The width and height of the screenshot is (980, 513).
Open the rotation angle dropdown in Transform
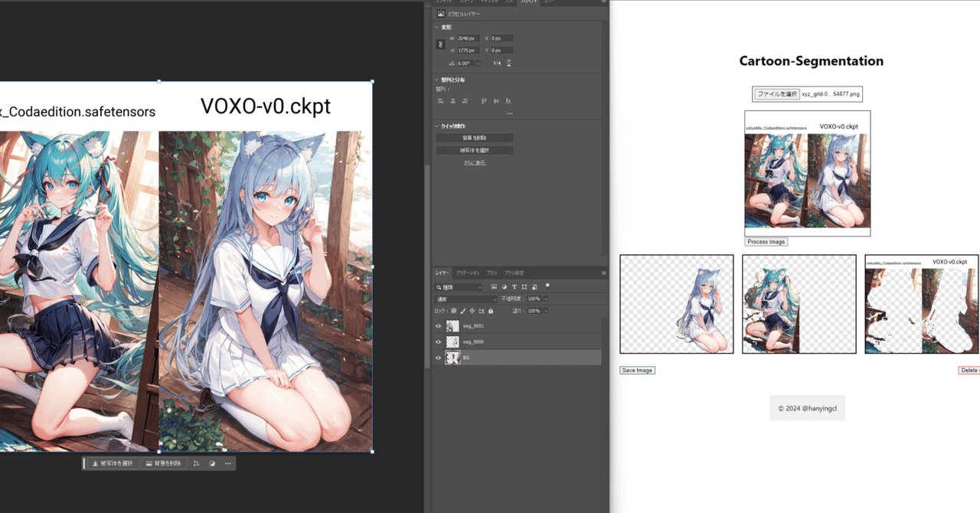coord(478,63)
